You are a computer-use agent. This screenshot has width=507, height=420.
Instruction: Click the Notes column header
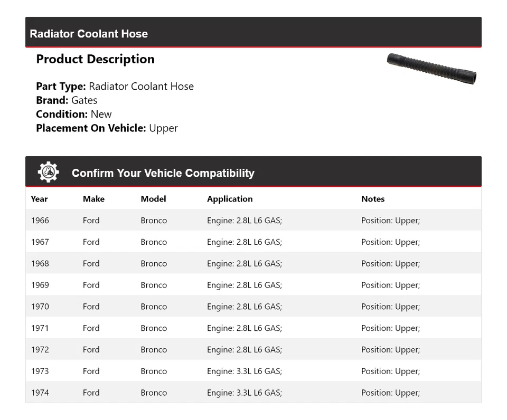coord(373,199)
